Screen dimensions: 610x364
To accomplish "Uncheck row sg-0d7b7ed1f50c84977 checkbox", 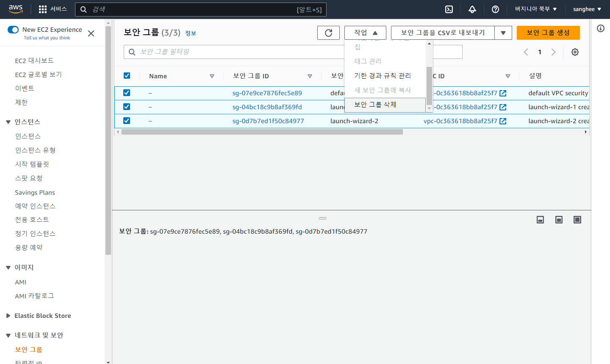I will pyautogui.click(x=127, y=121).
